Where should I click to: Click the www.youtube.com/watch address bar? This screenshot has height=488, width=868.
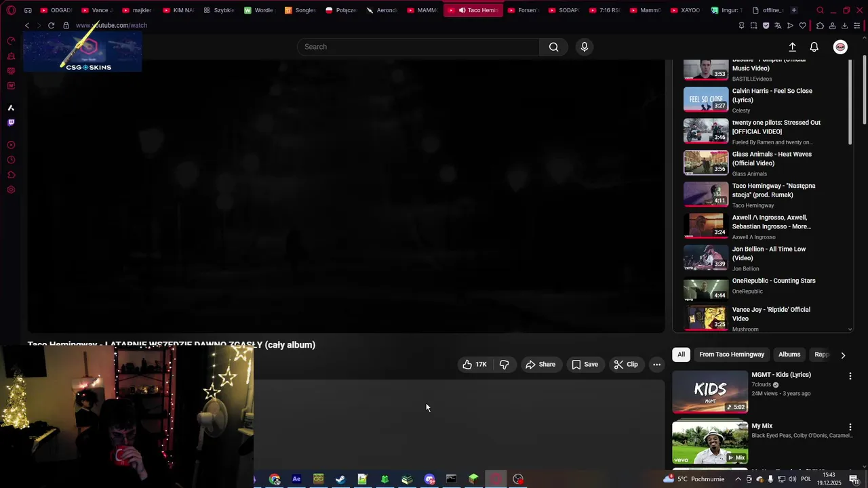111,25
